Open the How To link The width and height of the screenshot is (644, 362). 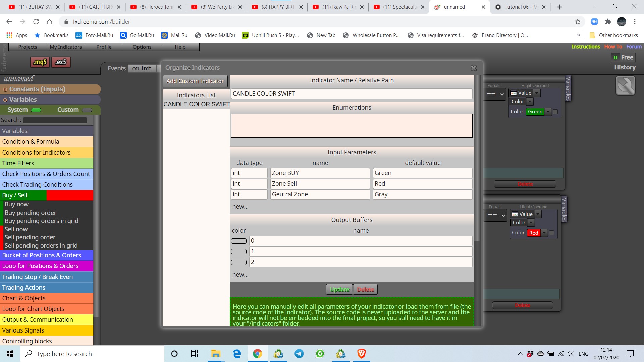point(613,47)
